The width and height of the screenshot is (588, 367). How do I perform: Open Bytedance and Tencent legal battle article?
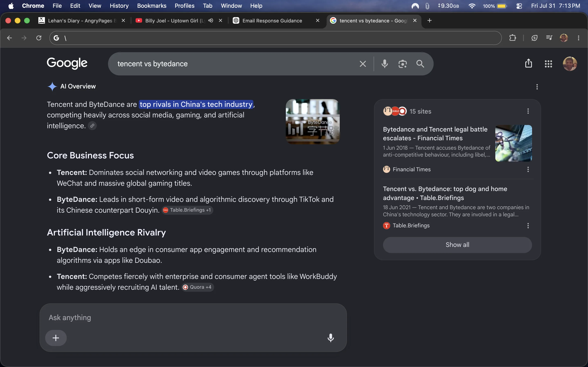tap(435, 134)
